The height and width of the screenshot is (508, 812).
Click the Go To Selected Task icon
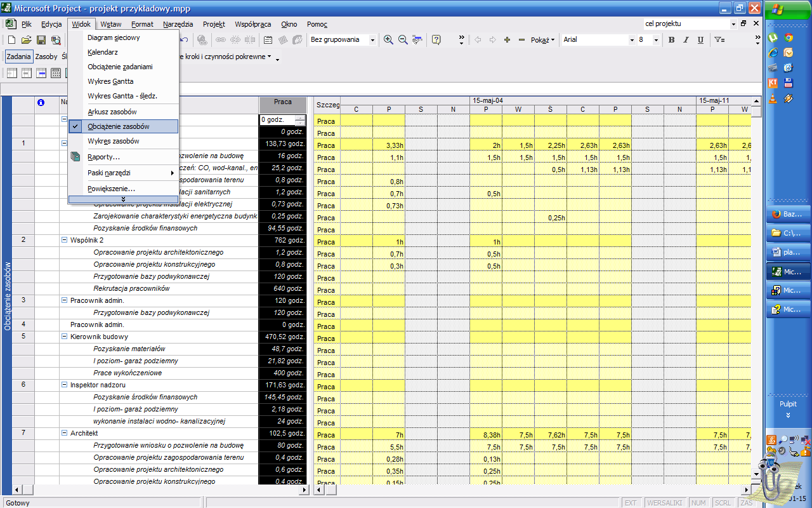[x=417, y=40]
